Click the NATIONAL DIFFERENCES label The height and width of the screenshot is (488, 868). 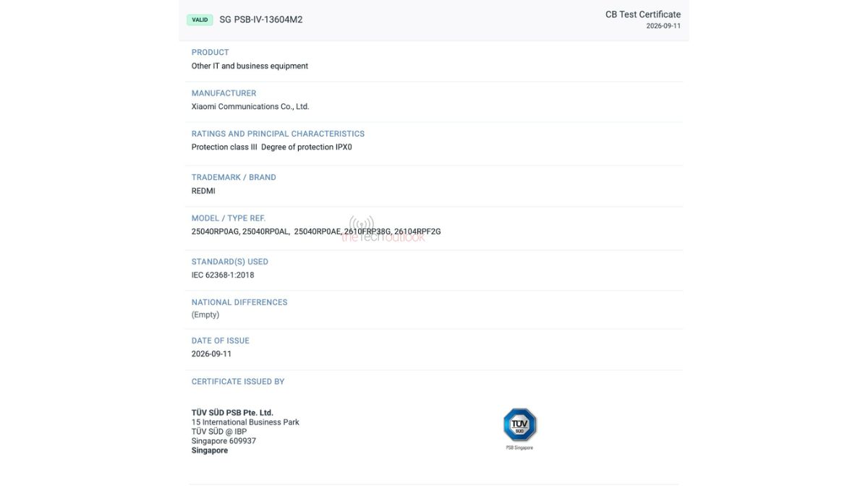click(x=239, y=302)
